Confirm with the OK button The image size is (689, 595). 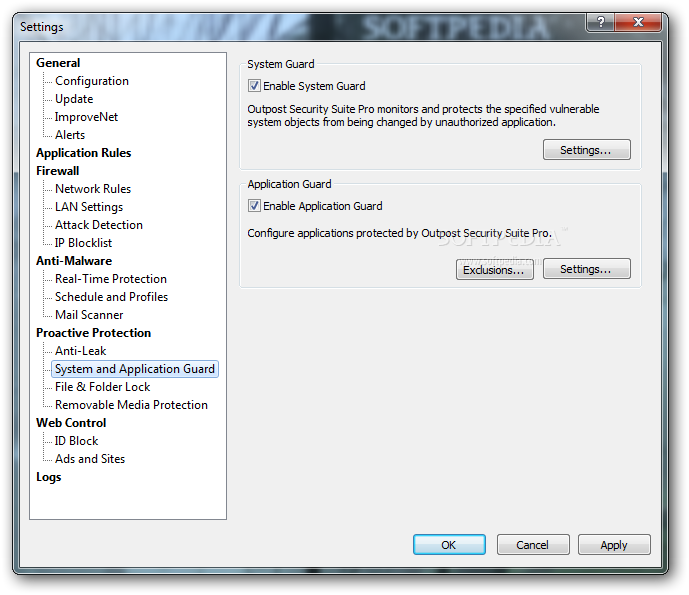click(x=449, y=545)
